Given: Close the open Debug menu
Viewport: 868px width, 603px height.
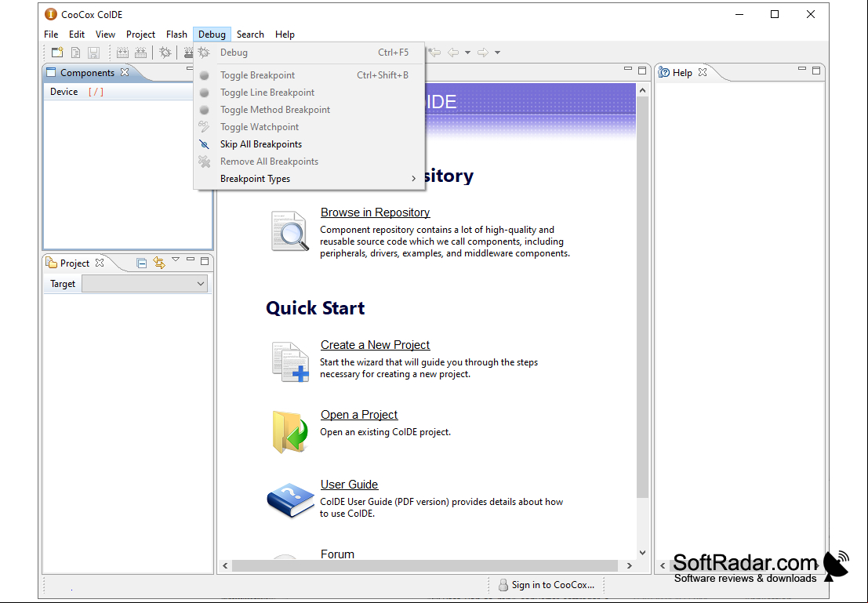Looking at the screenshot, I should click(x=212, y=35).
